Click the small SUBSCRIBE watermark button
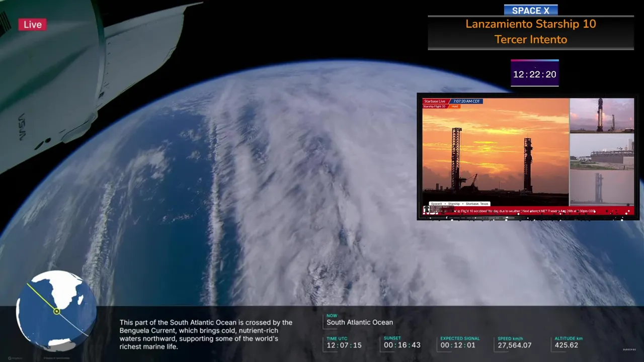 [x=629, y=349]
